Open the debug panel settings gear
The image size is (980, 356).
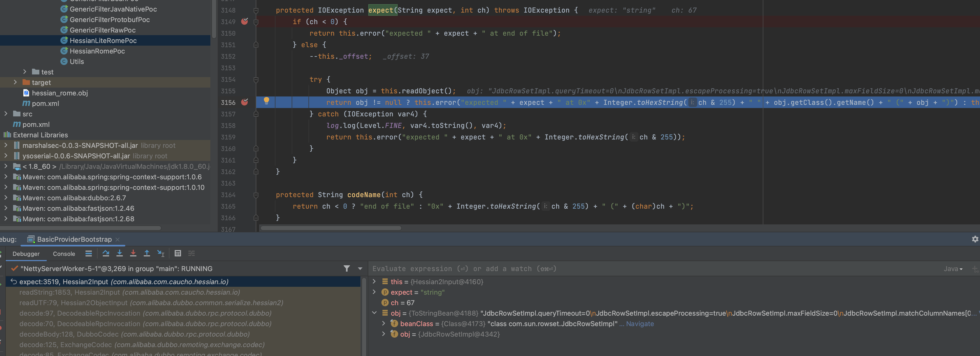[975, 239]
